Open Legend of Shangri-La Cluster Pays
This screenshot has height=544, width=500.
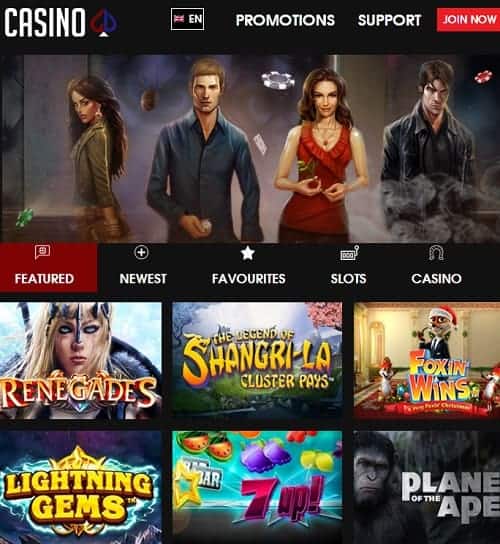pyautogui.click(x=257, y=361)
